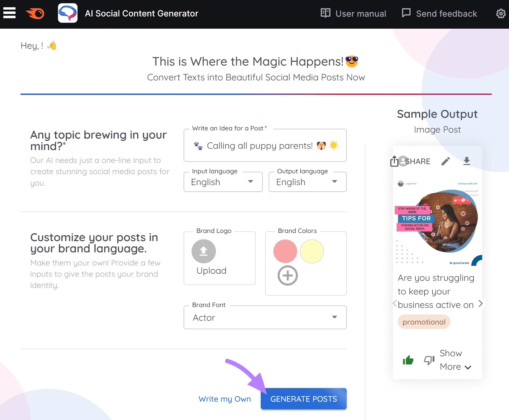Open the Input language dropdown
The width and height of the screenshot is (509, 420).
[223, 182]
